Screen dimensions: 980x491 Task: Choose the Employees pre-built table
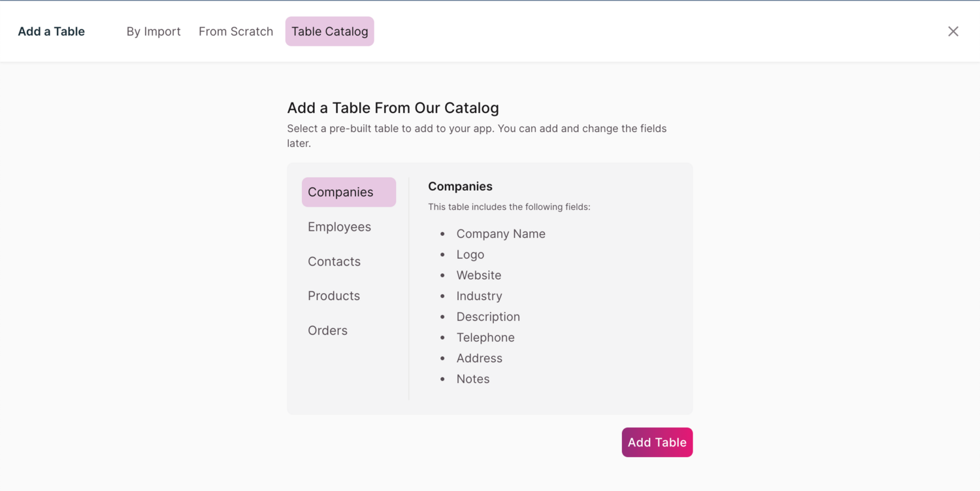pyautogui.click(x=339, y=226)
